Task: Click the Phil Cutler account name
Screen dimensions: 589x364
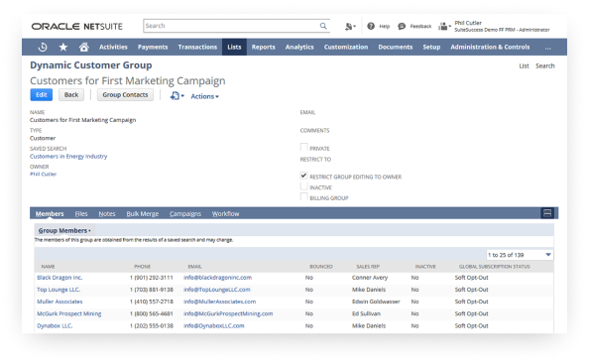Action: pos(468,23)
